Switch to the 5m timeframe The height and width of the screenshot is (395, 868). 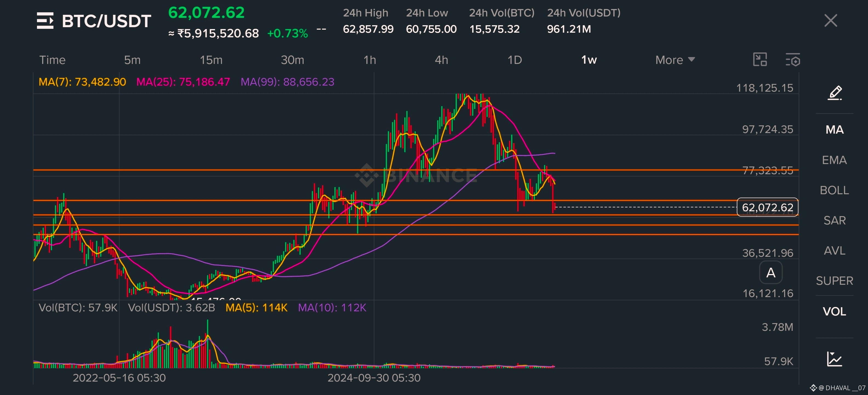pyautogui.click(x=132, y=60)
